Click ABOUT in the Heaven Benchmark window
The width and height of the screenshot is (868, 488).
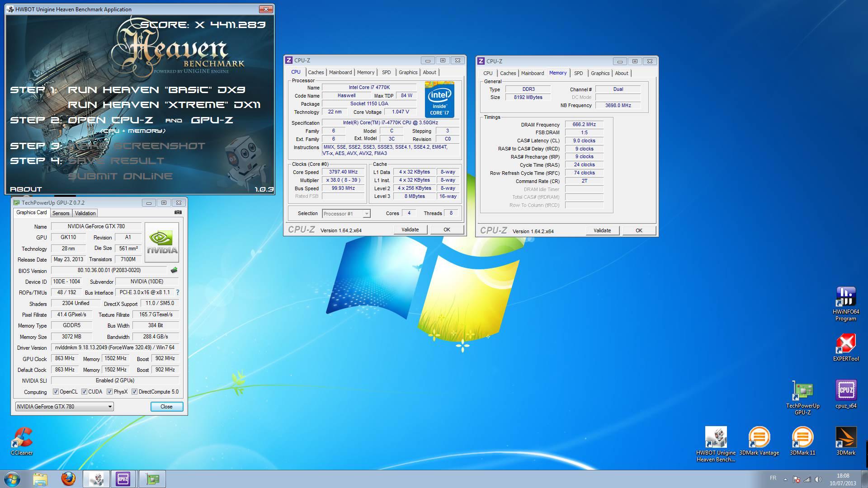click(x=26, y=189)
